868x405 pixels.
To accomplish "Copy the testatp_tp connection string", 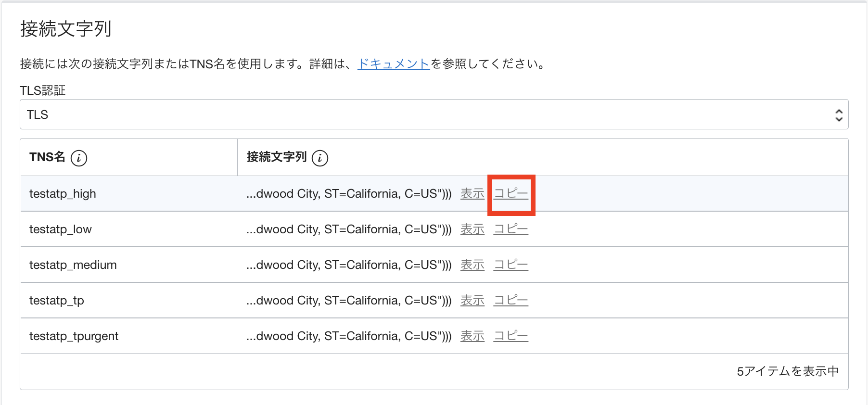I will pos(511,300).
